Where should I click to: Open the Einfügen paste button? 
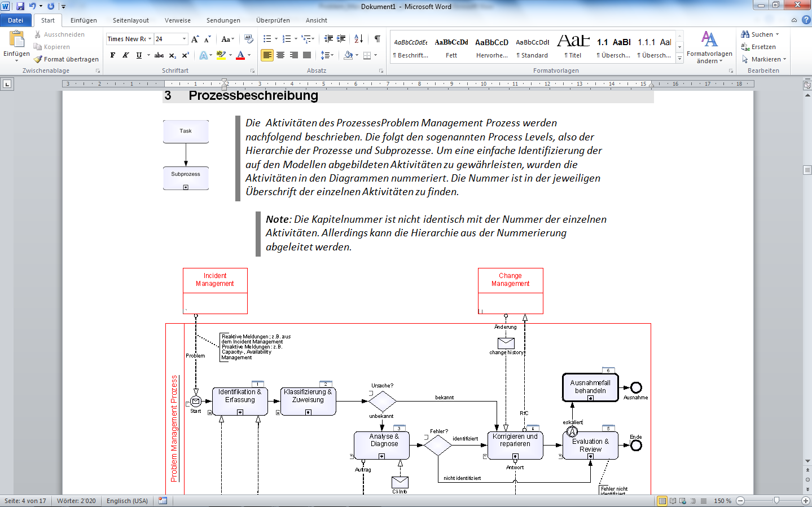pos(16,45)
